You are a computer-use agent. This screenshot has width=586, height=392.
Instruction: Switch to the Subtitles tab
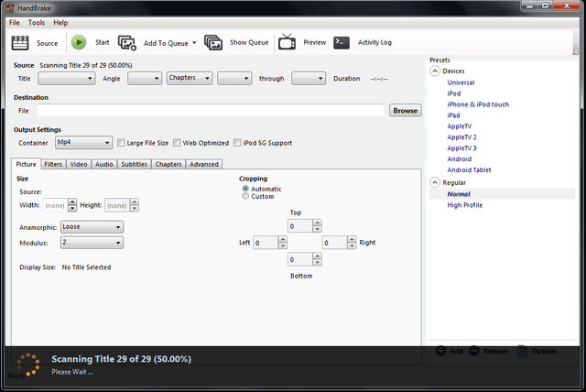(135, 164)
